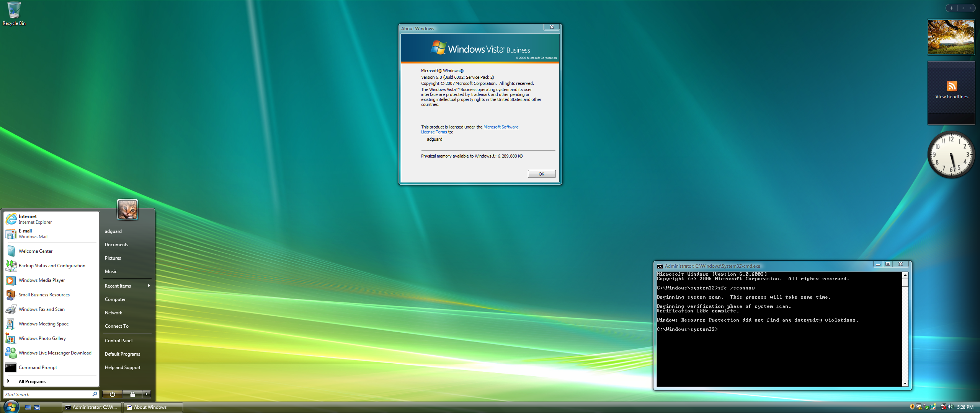Click the user account cat picture

pyautogui.click(x=127, y=210)
